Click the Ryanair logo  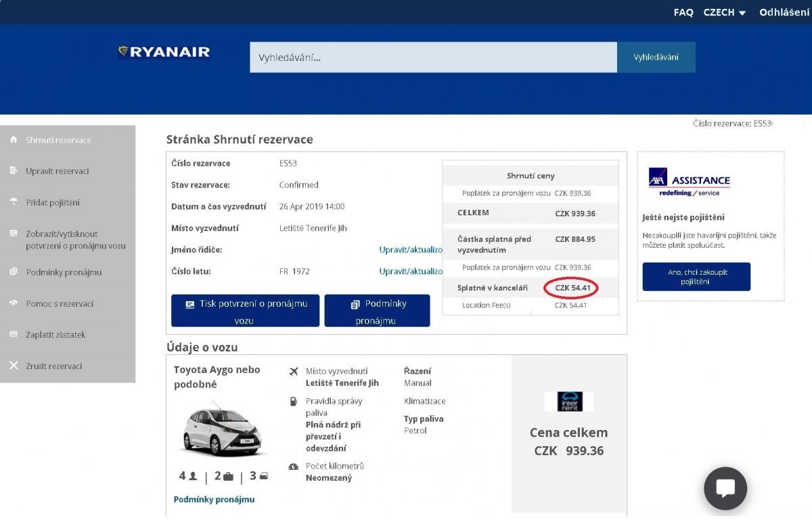164,52
